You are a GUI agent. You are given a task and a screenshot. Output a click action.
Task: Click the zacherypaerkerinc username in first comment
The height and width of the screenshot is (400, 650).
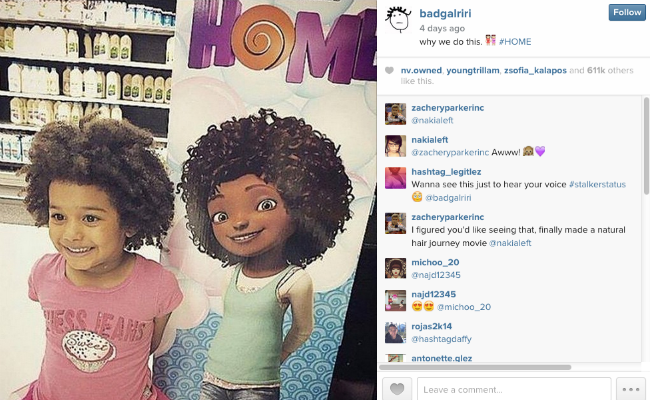click(x=448, y=108)
